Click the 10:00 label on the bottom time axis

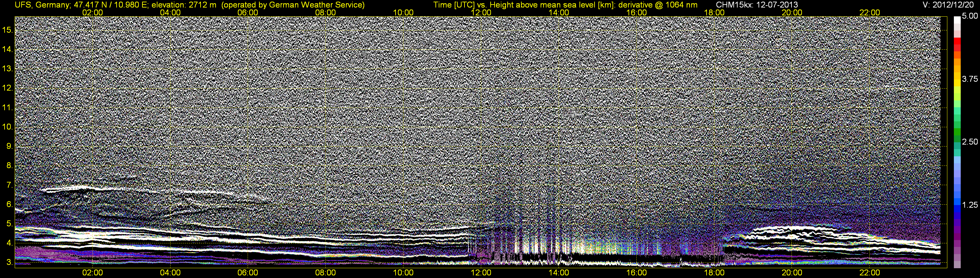pos(403,273)
